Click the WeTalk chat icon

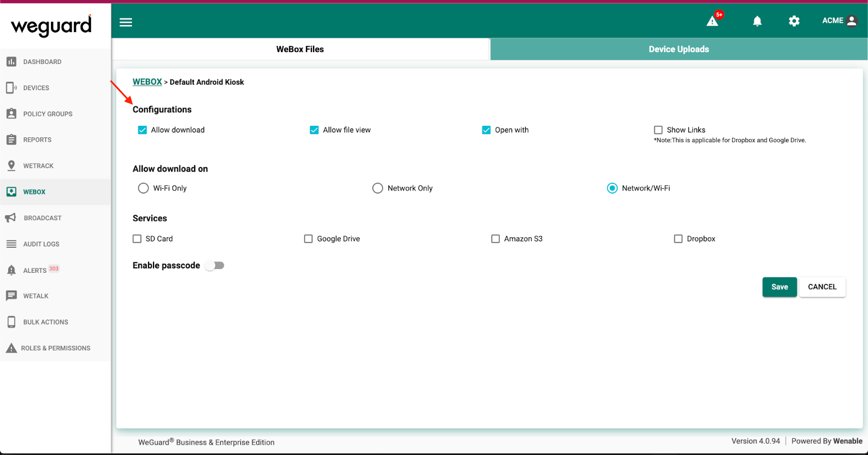coord(11,296)
